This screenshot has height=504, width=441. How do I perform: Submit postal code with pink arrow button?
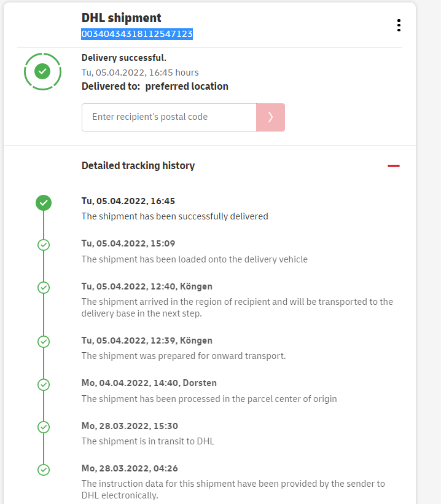[270, 117]
